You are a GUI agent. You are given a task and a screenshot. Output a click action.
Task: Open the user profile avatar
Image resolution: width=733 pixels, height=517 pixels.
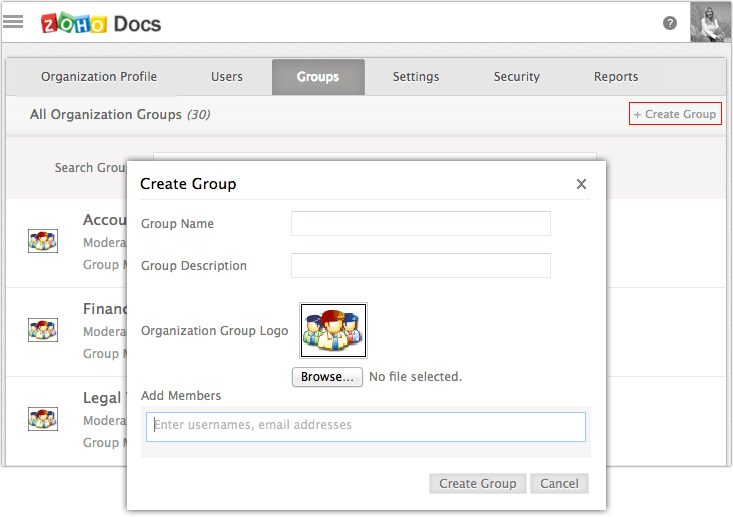[x=711, y=22]
